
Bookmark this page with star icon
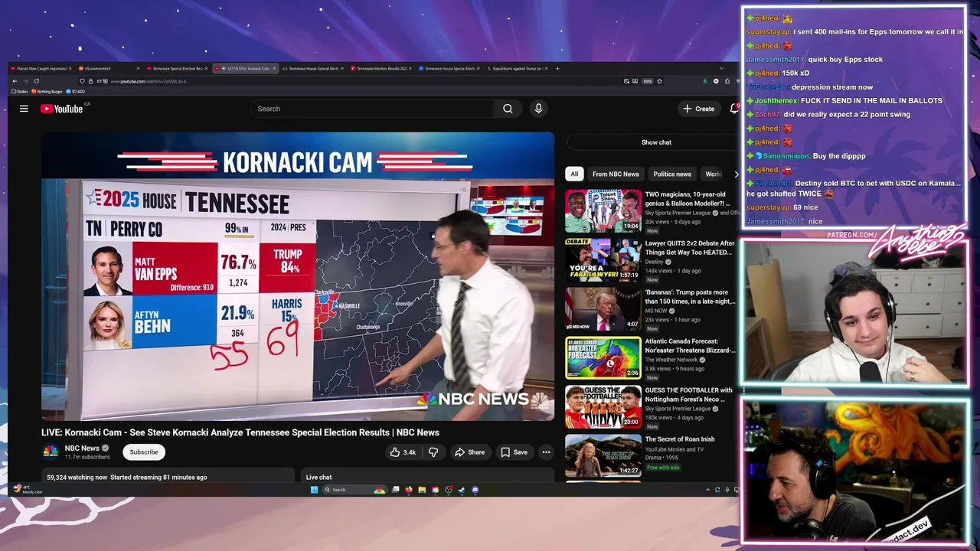(x=659, y=81)
